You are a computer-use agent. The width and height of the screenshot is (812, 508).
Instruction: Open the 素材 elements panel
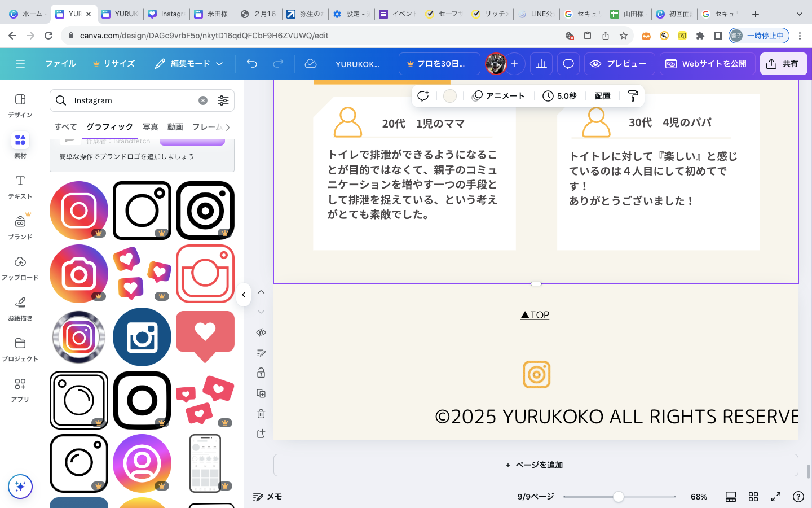(x=20, y=145)
